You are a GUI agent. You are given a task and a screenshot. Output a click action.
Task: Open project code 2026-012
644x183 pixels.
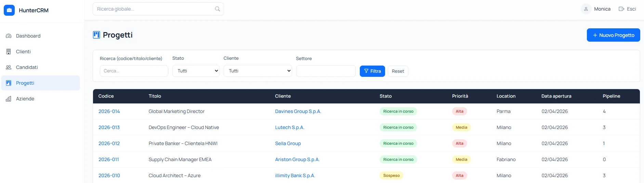pyautogui.click(x=109, y=143)
